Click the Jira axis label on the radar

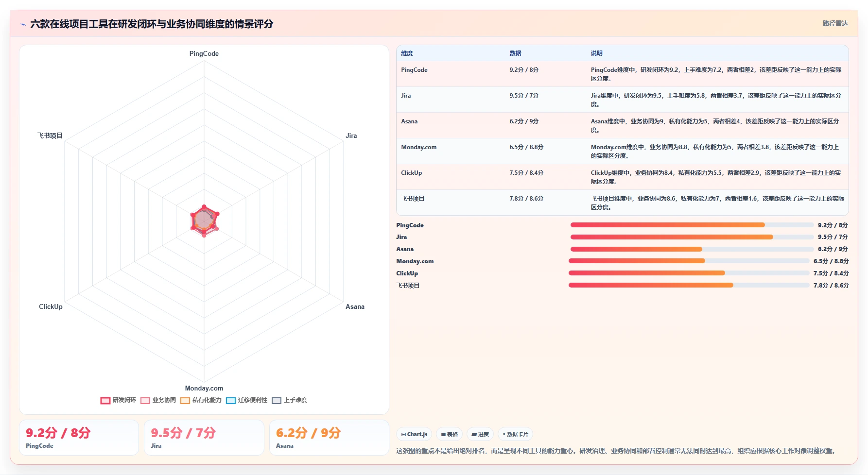[351, 136]
